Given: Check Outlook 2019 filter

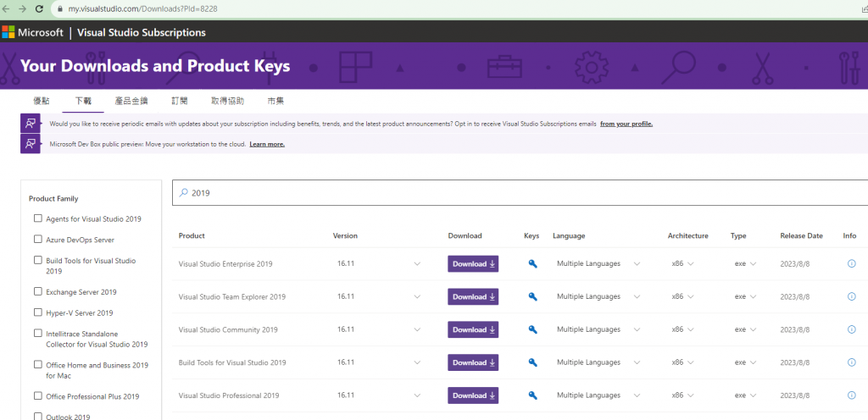Looking at the screenshot, I should point(38,416).
